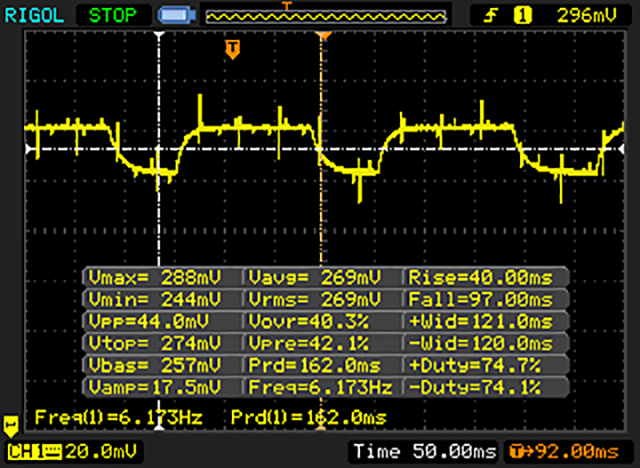The height and width of the screenshot is (468, 640).
Task: Click the Vmax= 288mV measurement
Action: tap(155, 278)
